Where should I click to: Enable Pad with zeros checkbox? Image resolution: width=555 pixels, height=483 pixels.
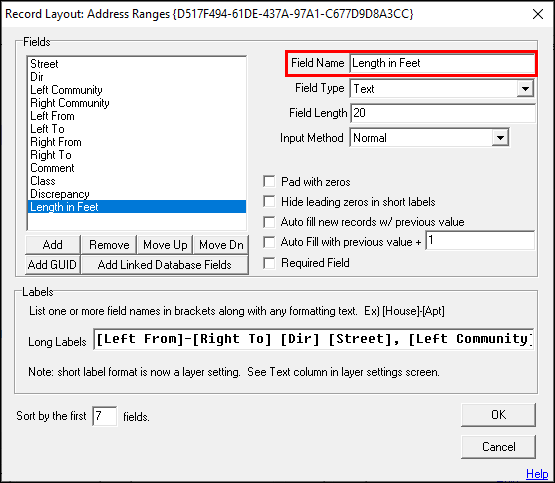click(x=269, y=182)
